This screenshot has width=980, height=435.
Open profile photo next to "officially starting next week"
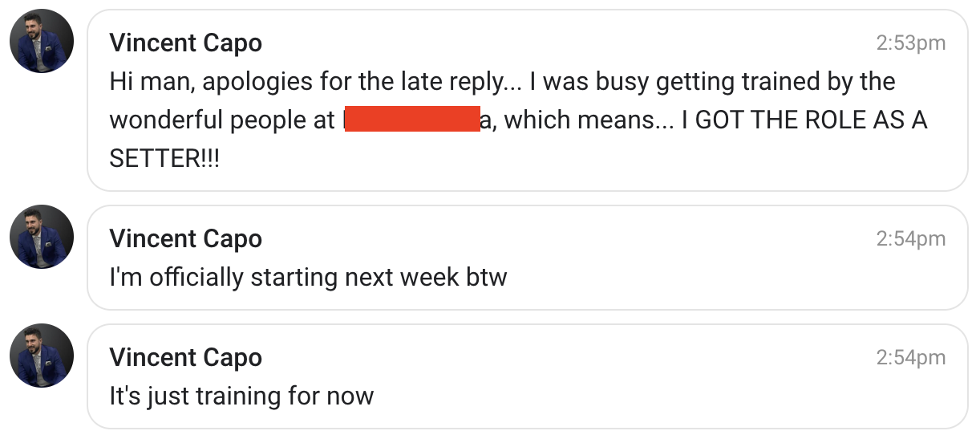click(x=42, y=238)
